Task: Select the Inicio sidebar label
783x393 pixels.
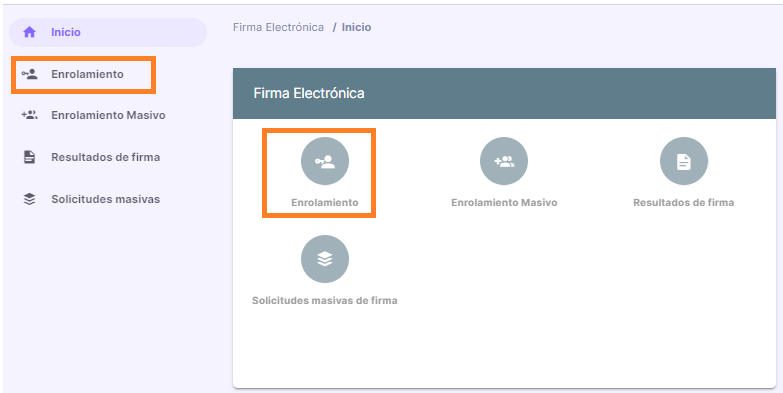Action: [66, 32]
